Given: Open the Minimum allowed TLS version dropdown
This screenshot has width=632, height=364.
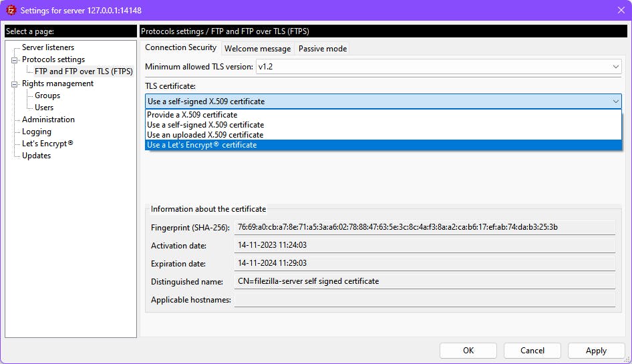Looking at the screenshot, I should tap(438, 67).
